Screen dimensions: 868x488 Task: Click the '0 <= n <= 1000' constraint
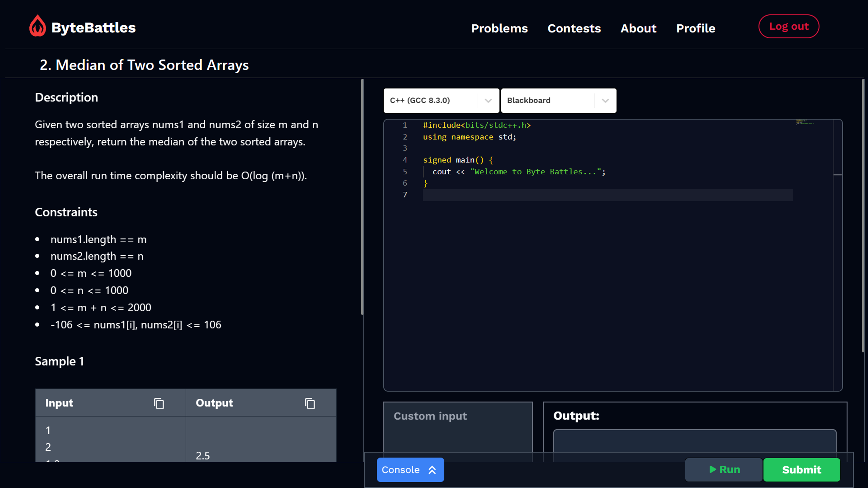pos(89,290)
